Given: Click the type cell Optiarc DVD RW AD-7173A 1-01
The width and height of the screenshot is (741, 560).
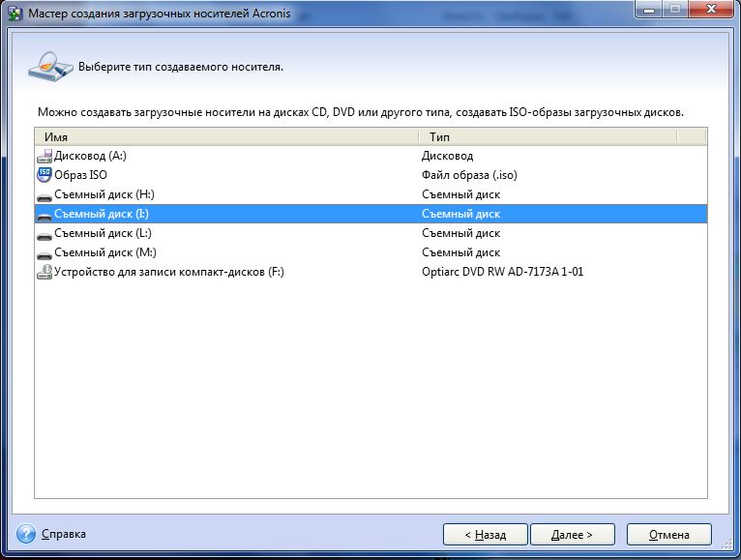Looking at the screenshot, I should pos(502,272).
